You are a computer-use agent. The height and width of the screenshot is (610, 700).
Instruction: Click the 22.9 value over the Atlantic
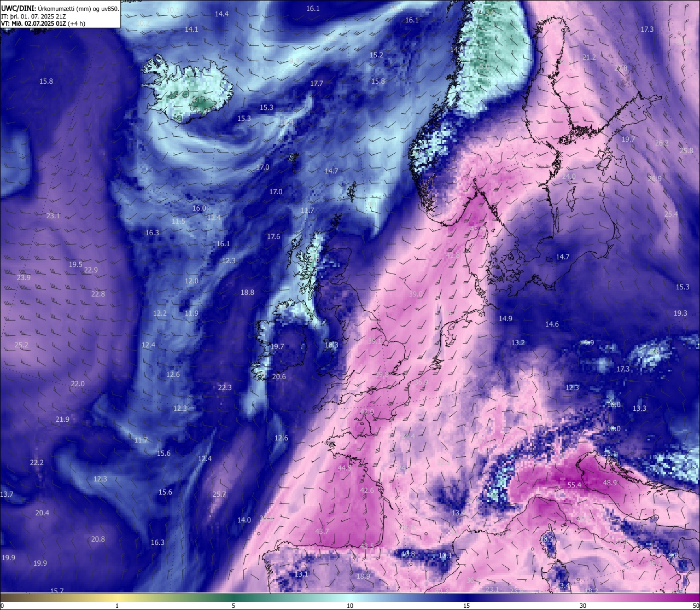click(91, 270)
